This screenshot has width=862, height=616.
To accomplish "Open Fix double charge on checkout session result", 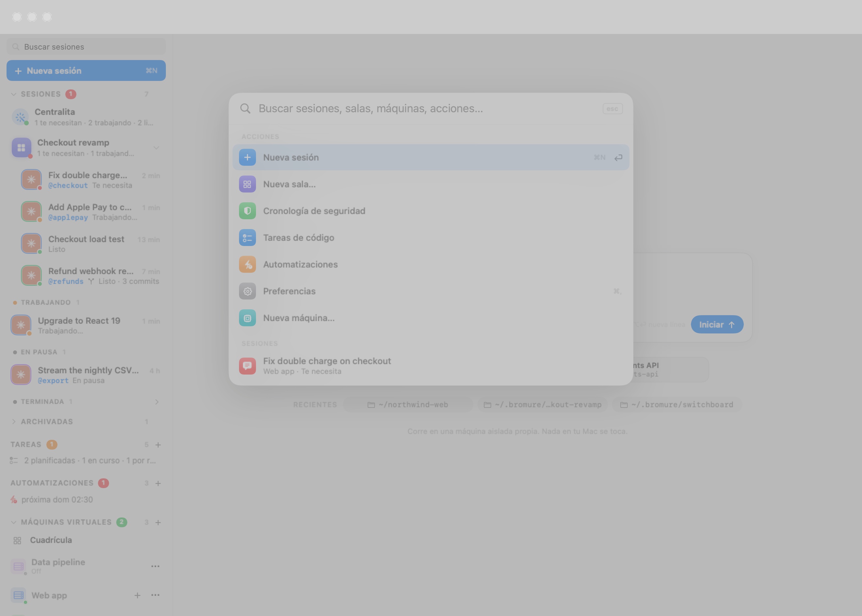I will click(430, 366).
